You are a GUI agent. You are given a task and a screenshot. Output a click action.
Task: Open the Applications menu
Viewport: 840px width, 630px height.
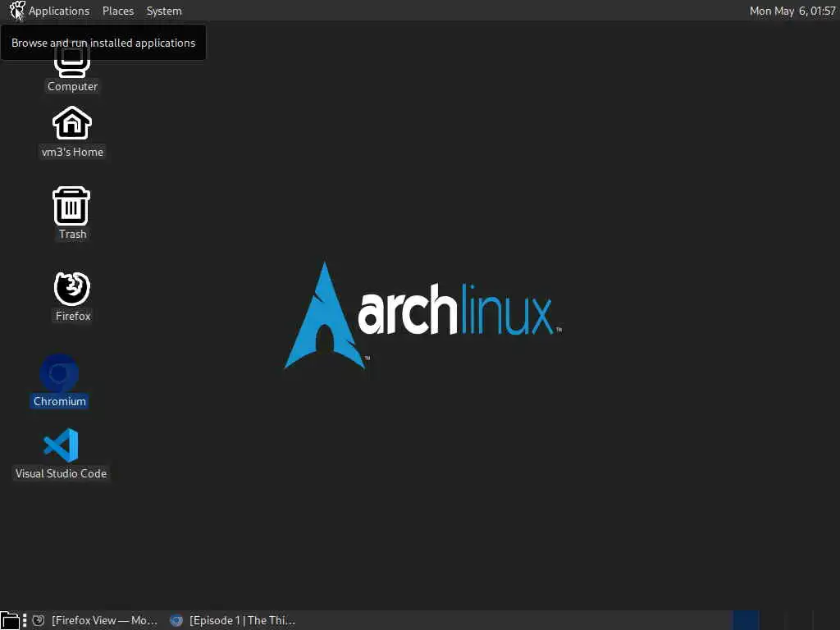pyautogui.click(x=59, y=11)
